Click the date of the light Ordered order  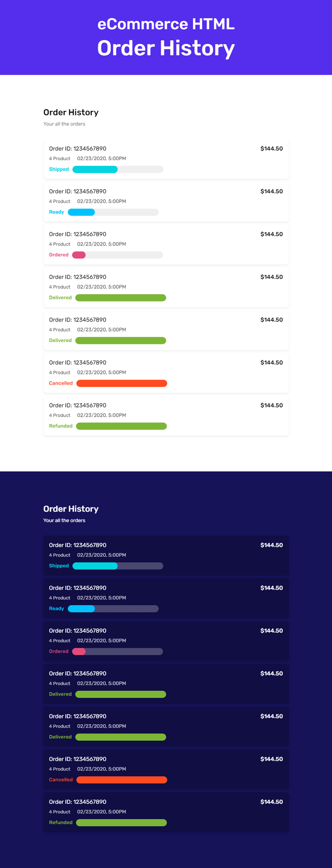click(x=102, y=244)
